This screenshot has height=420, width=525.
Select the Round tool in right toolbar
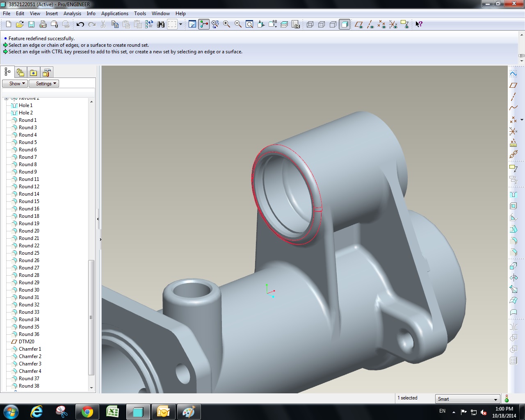pyautogui.click(x=513, y=240)
